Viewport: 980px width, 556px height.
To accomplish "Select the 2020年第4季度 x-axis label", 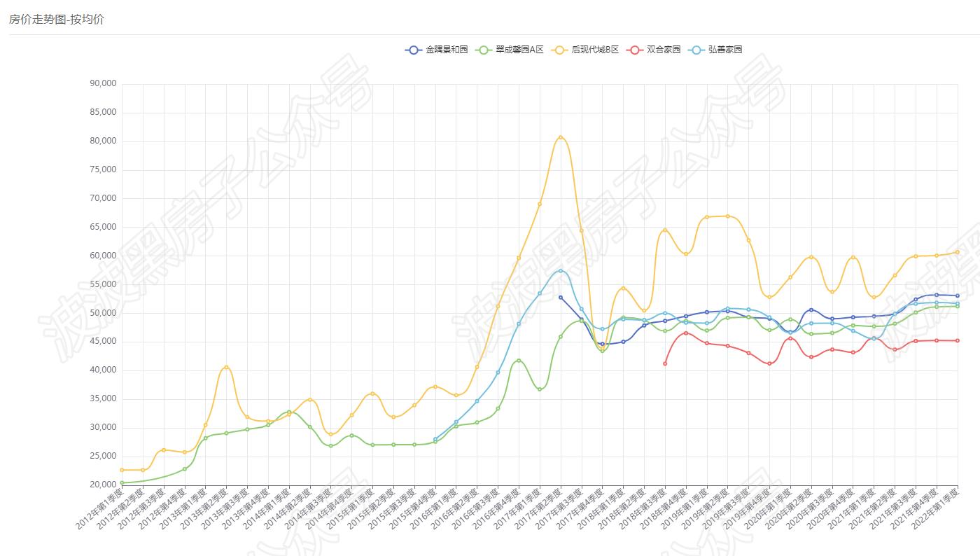I will coord(832,508).
